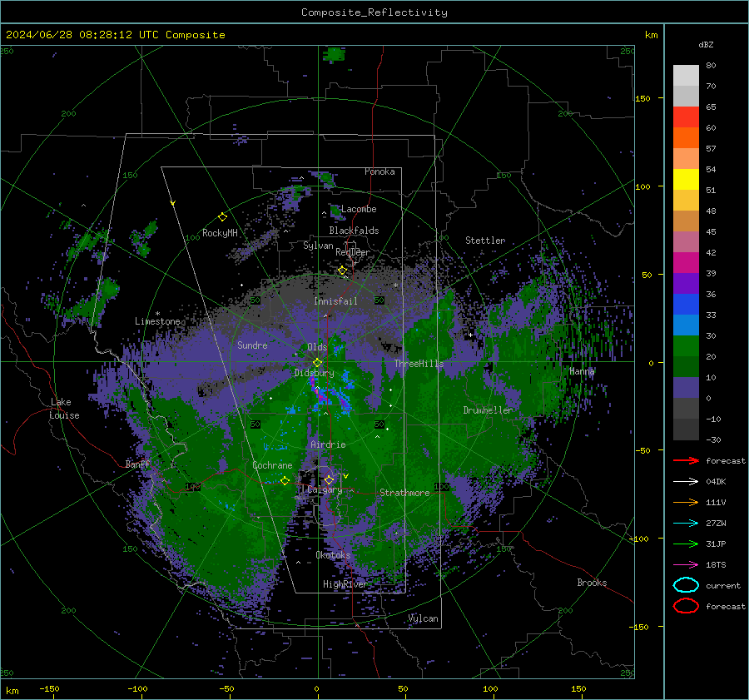The image size is (749, 700).
Task: Click the yellow diamond marker beside RockyMH
Action: click(x=222, y=217)
